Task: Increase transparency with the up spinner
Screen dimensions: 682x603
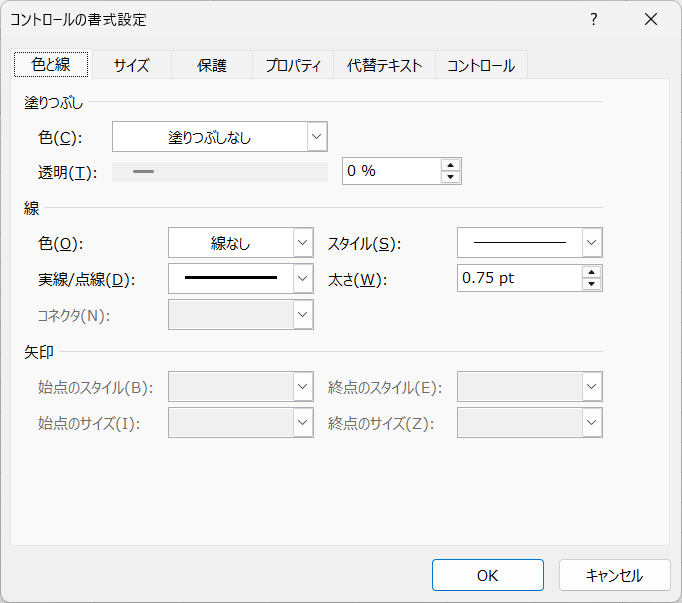Action: [x=451, y=165]
